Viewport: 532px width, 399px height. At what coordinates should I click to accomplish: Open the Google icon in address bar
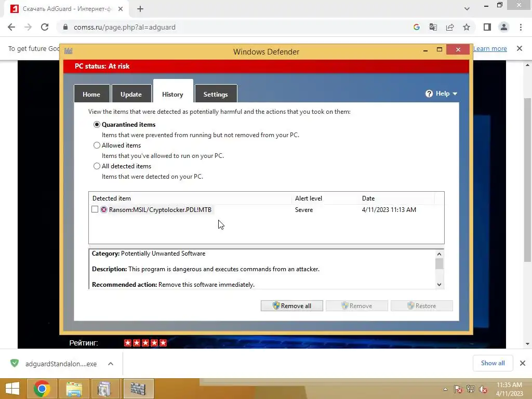pyautogui.click(x=417, y=27)
